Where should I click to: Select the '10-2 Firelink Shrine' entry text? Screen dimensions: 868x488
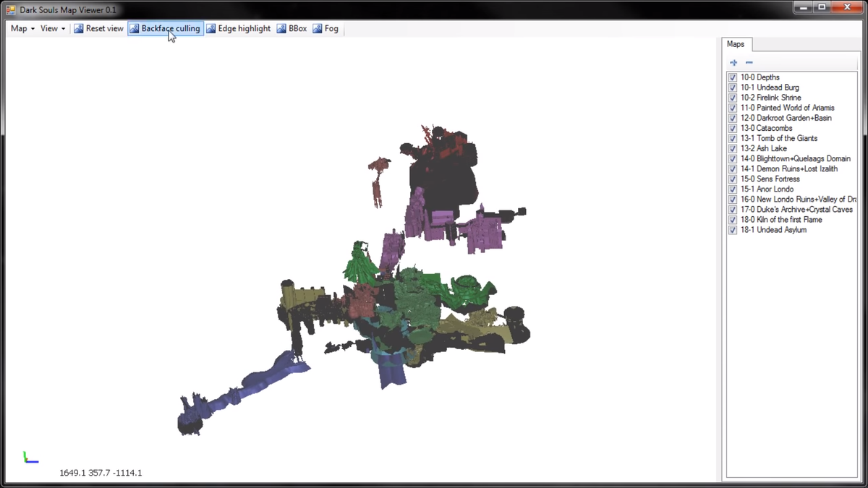770,98
